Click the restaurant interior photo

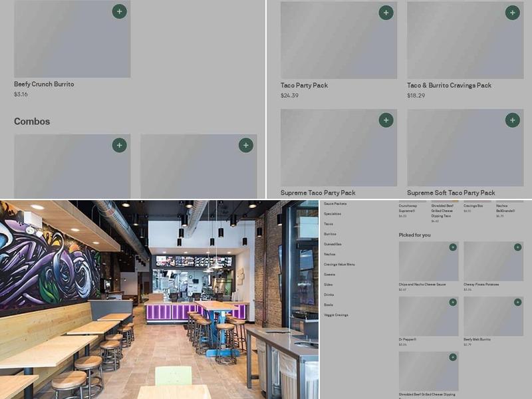point(160,299)
